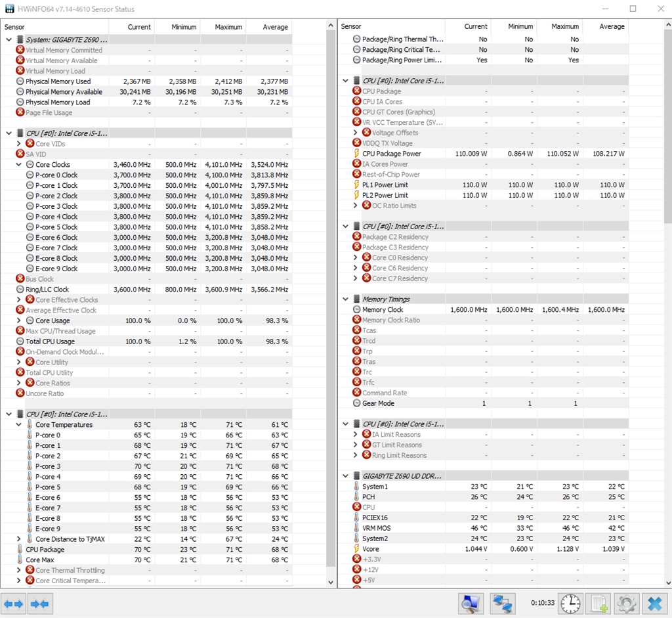Click the 110.009 W current power value
Image resolution: width=672 pixels, height=618 pixels.
(471, 154)
